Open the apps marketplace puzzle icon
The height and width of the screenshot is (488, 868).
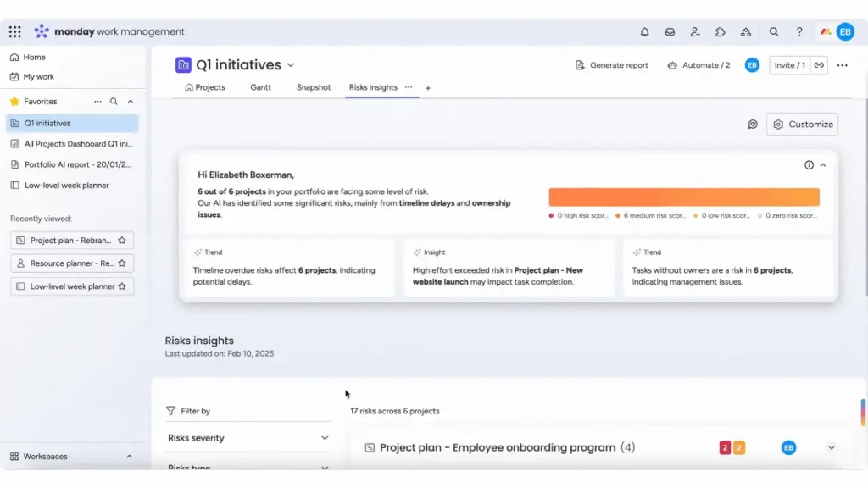coord(721,32)
